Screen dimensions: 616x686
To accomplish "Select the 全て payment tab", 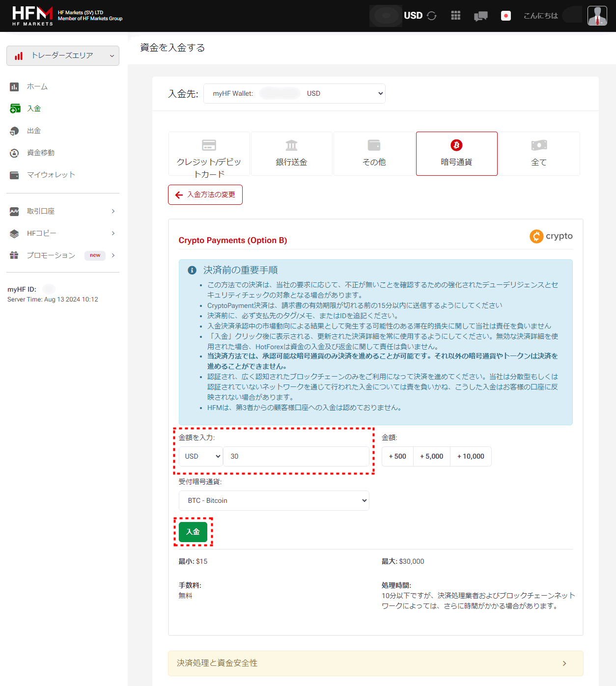I will click(x=539, y=154).
